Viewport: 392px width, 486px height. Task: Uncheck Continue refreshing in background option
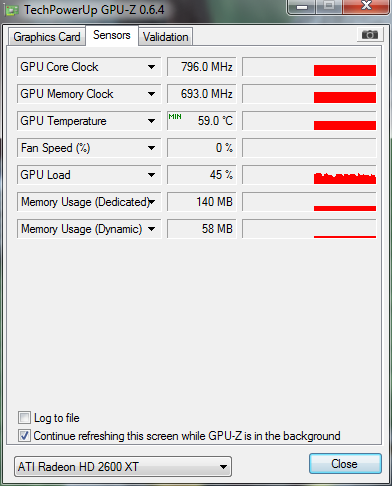(24, 436)
